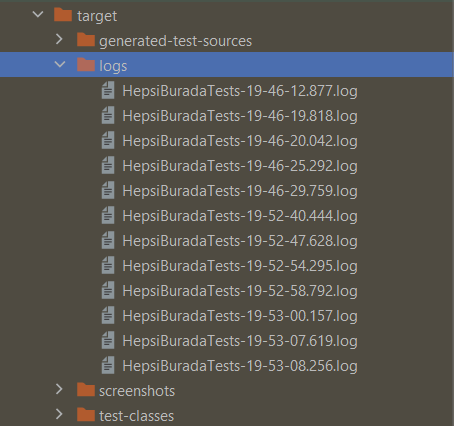Click file icon of HepsiBuradaTests-19-52-54.295.log
The image size is (454, 426).
[108, 266]
